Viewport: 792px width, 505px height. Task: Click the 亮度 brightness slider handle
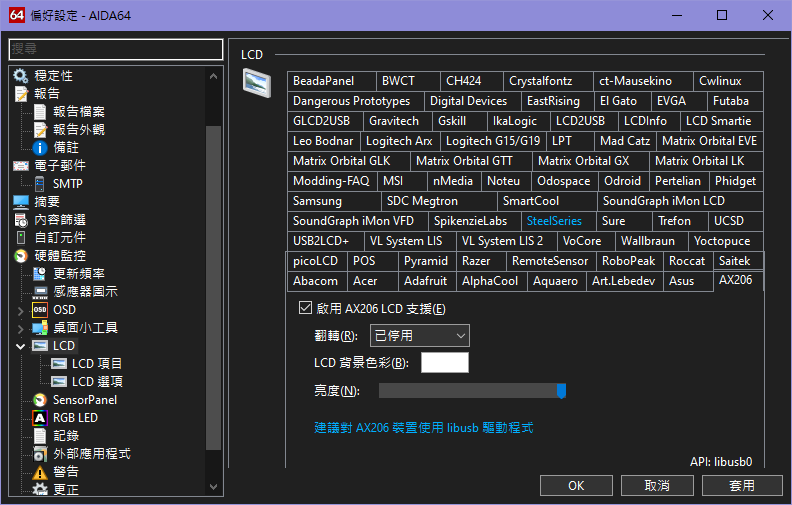click(561, 391)
